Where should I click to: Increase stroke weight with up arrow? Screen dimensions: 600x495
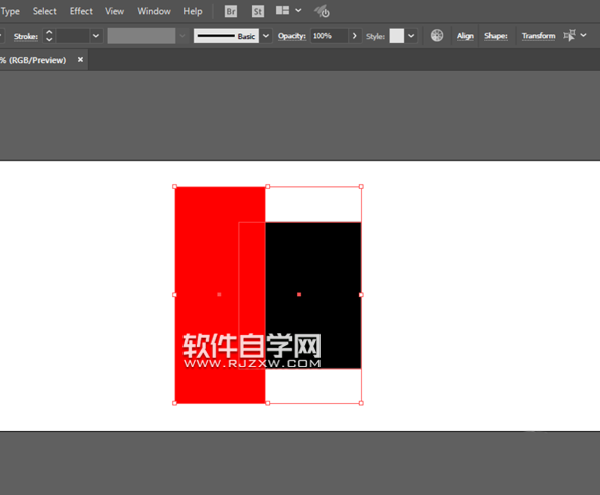tap(49, 33)
